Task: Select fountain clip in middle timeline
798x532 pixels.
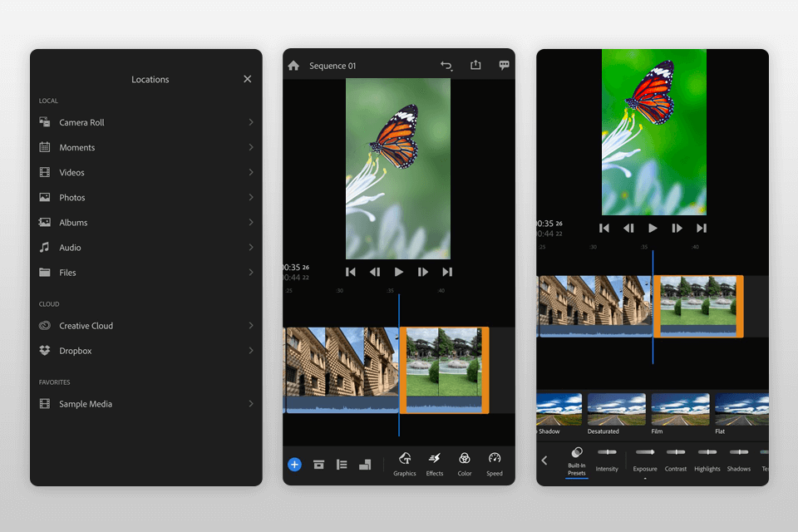Action: tap(444, 370)
